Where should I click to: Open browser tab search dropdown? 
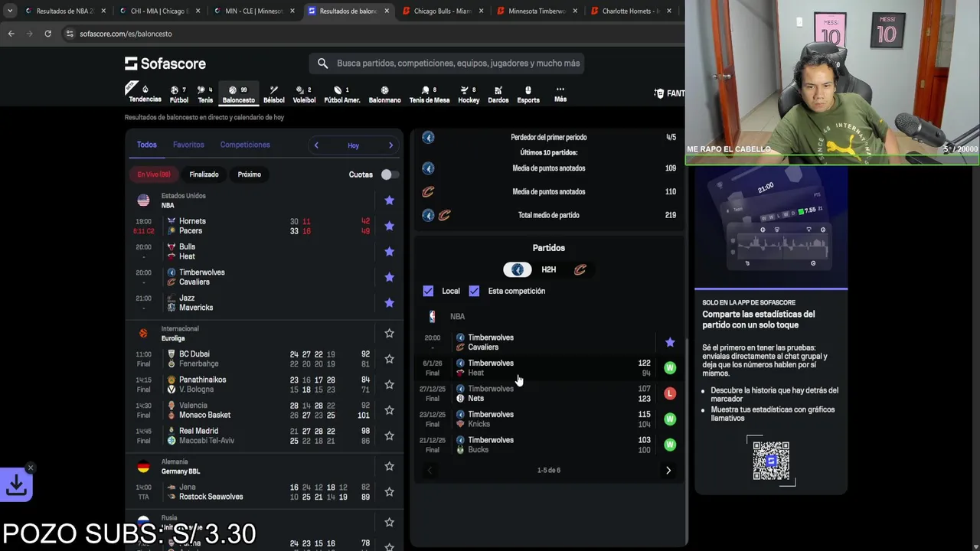[9, 11]
